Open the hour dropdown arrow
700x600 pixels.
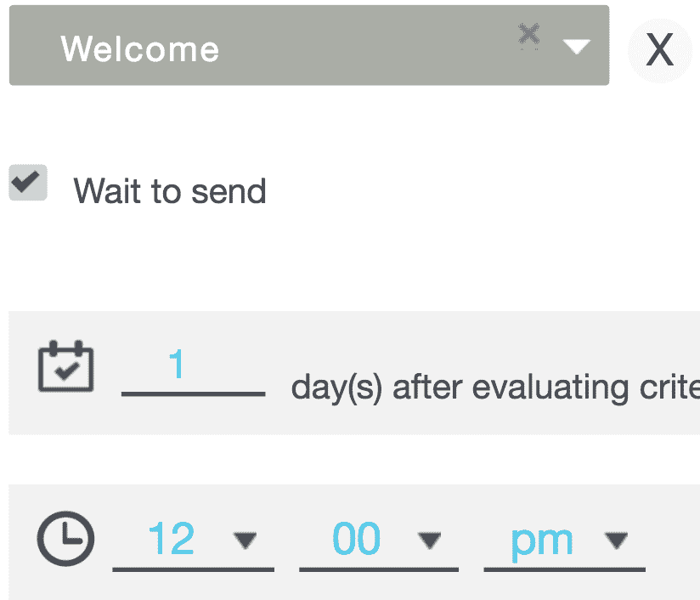(x=245, y=540)
